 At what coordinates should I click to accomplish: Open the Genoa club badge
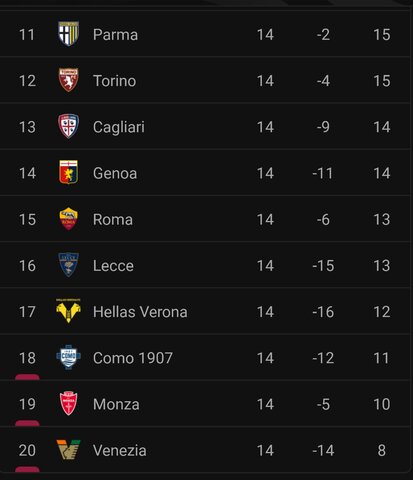pos(68,172)
